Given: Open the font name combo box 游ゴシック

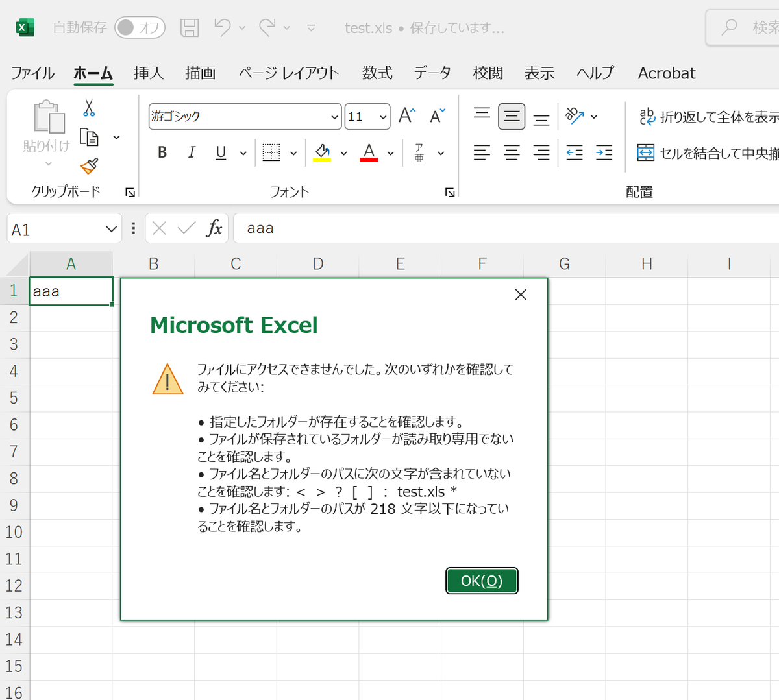Looking at the screenshot, I should click(x=245, y=117).
